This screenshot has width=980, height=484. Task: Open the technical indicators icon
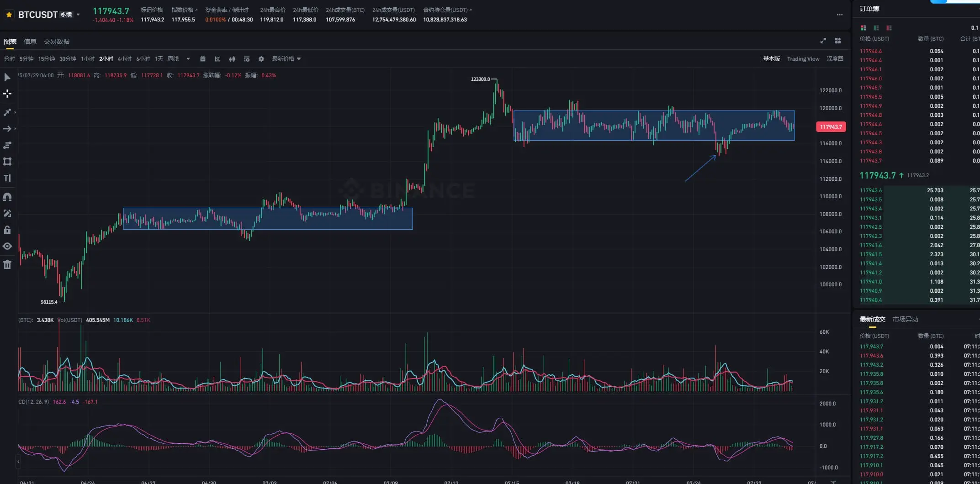(x=217, y=59)
